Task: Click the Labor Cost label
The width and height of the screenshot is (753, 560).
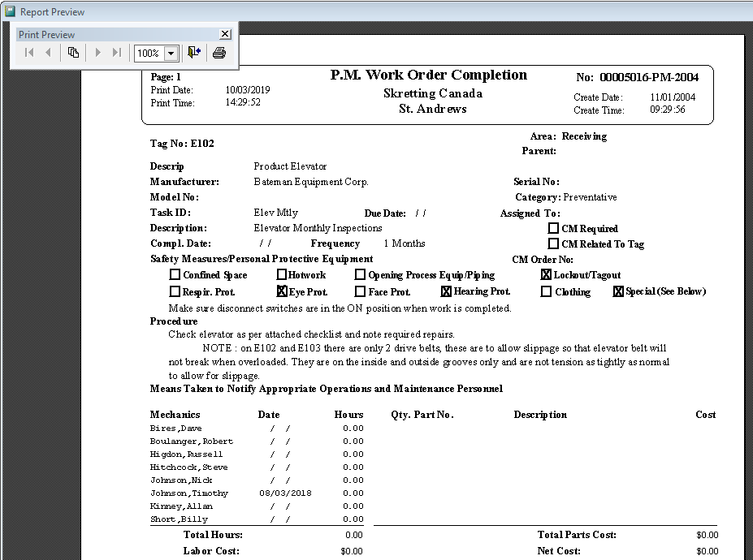Action: click(211, 551)
